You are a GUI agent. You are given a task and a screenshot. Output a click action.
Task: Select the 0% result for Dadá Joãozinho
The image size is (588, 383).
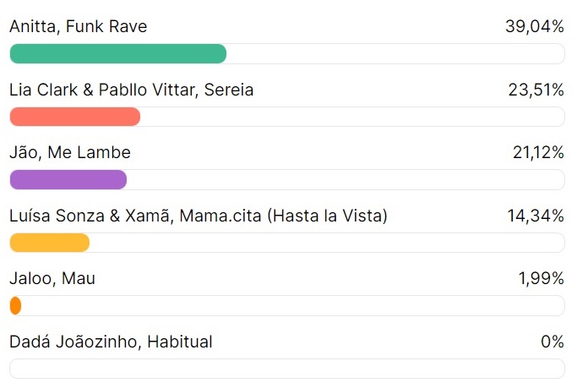click(553, 342)
